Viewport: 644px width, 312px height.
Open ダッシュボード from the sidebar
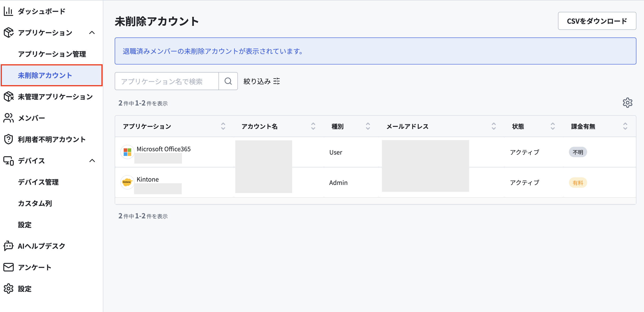point(41,11)
